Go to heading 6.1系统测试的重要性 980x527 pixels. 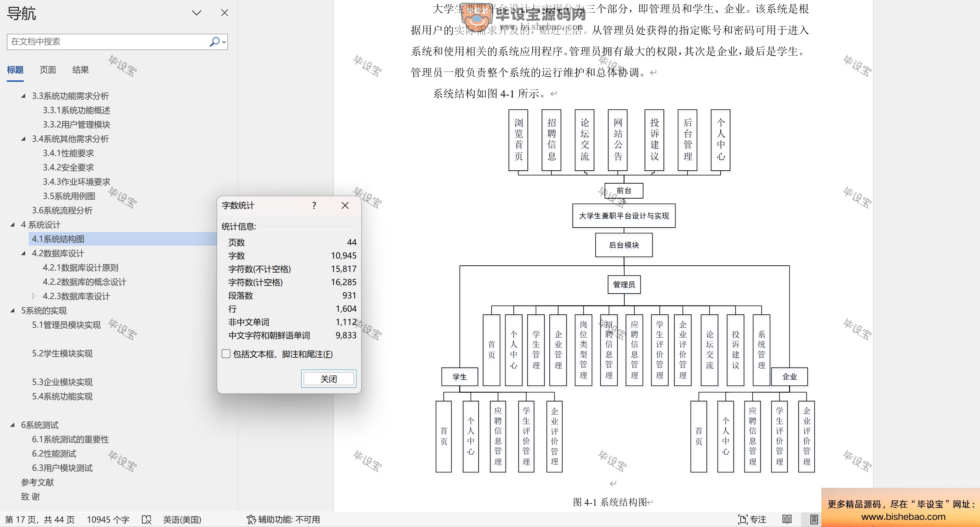tap(70, 439)
